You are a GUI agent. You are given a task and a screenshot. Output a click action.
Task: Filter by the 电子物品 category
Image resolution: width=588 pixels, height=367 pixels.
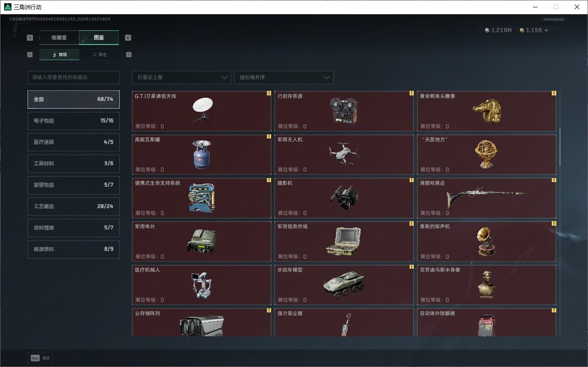[x=73, y=121]
